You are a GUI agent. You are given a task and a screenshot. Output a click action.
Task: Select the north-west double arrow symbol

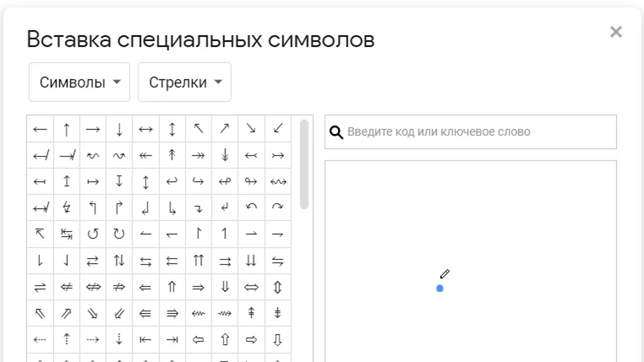point(40,313)
